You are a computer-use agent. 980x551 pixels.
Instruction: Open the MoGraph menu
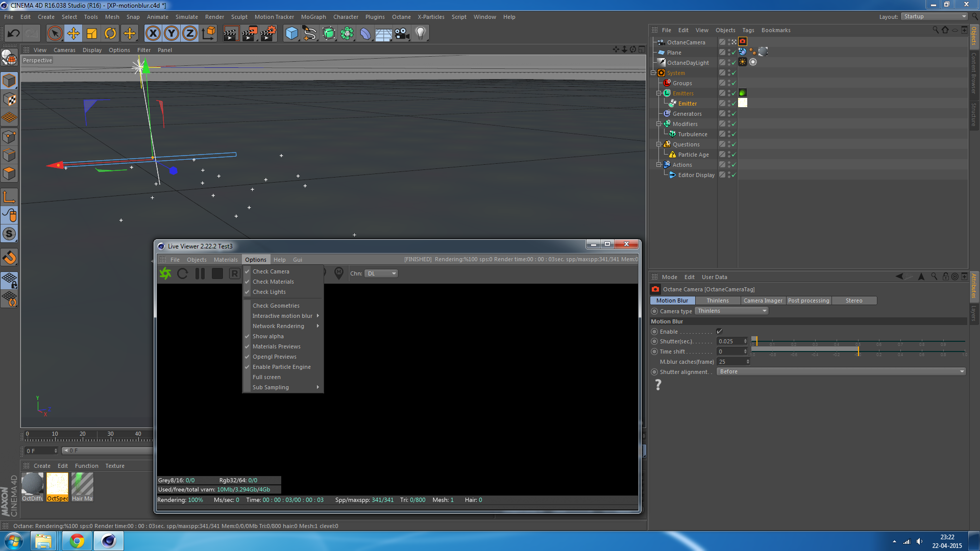(313, 17)
